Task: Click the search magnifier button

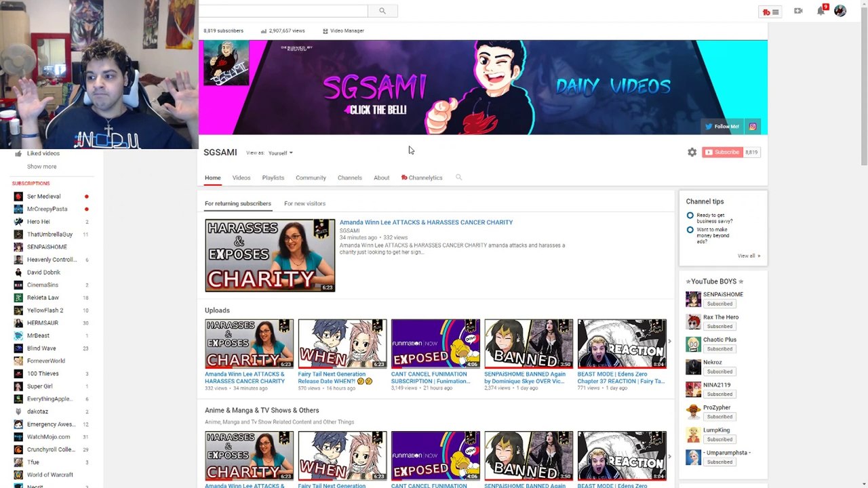Action: click(x=382, y=11)
